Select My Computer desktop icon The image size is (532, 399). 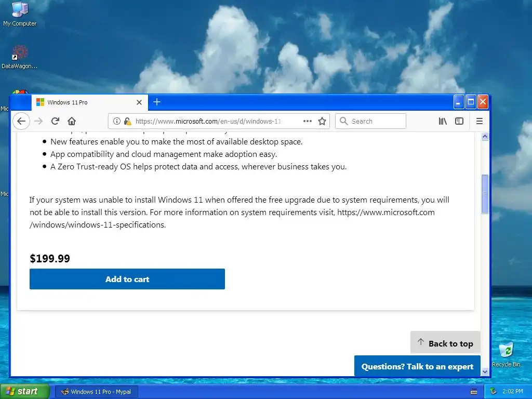pyautogui.click(x=20, y=14)
